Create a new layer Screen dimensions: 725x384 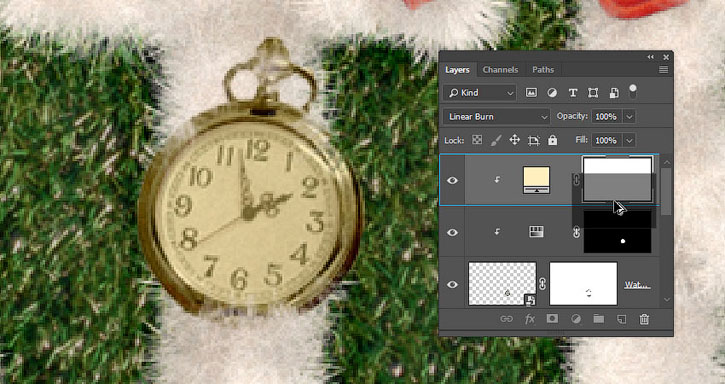(x=622, y=319)
